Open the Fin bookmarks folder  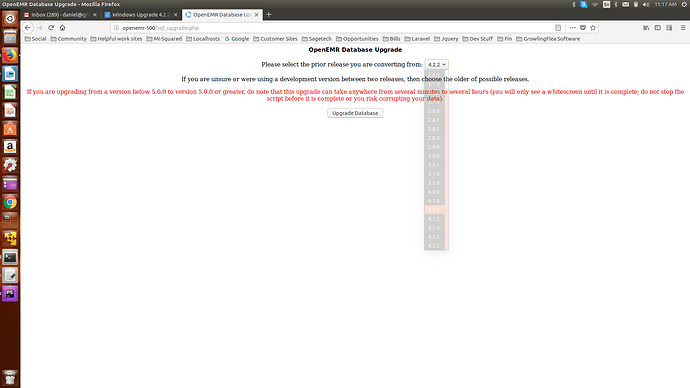(504, 39)
